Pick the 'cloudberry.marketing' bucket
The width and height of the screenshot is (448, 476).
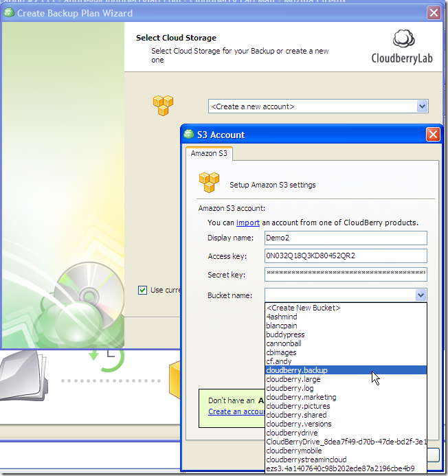point(346,397)
